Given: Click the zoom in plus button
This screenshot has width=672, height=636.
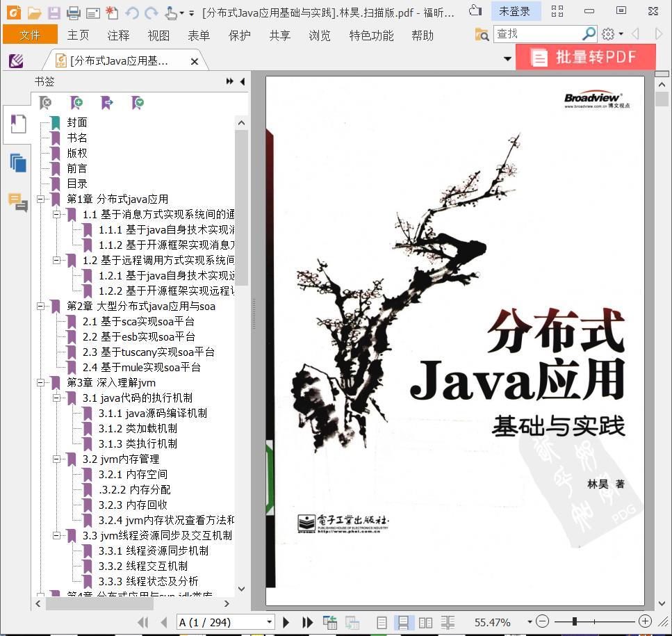Looking at the screenshot, I should pos(645,621).
